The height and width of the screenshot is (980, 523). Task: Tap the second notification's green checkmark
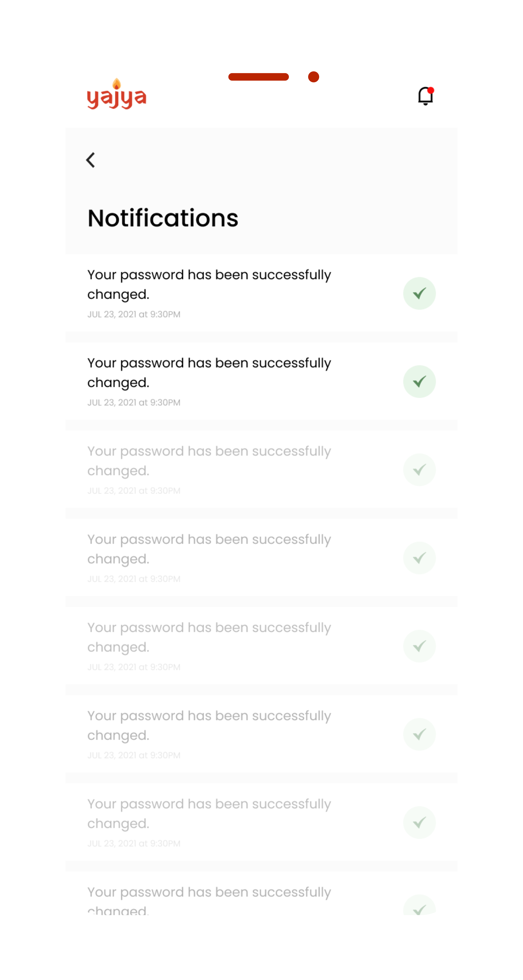click(419, 382)
